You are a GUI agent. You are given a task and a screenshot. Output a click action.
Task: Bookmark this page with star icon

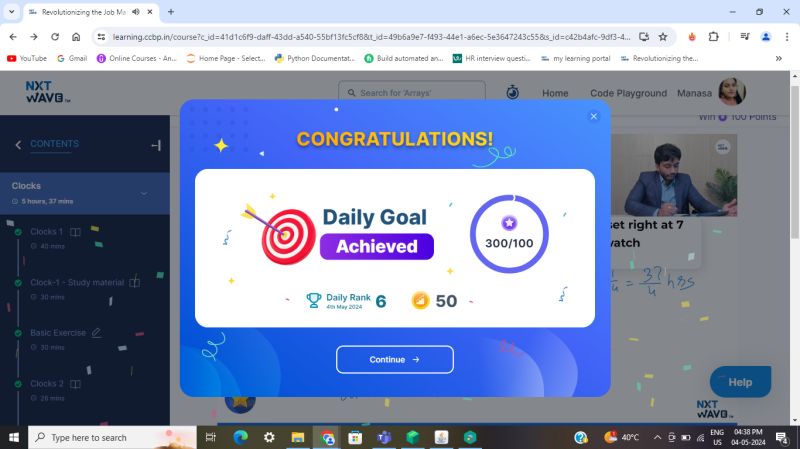(663, 37)
